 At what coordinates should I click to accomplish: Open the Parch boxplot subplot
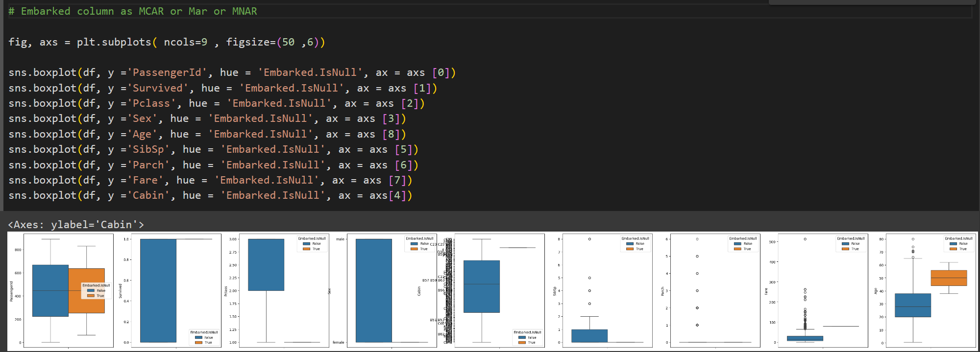tap(715, 291)
